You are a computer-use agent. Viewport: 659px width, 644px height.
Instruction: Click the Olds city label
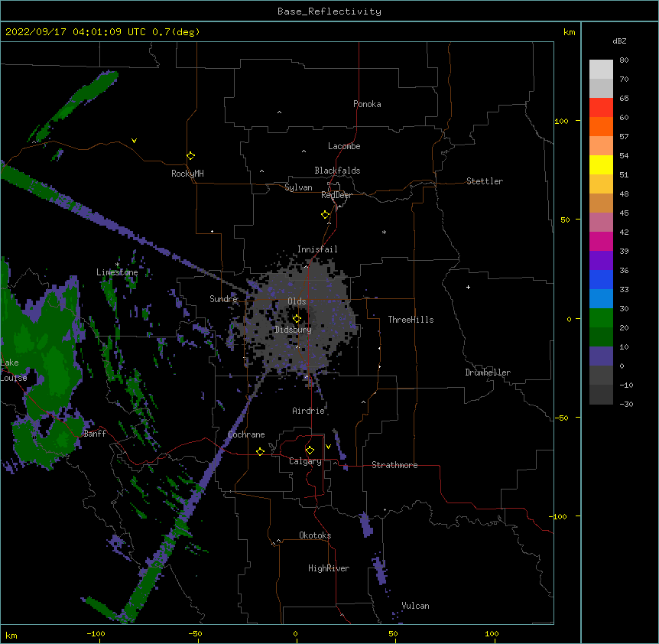[x=297, y=301]
